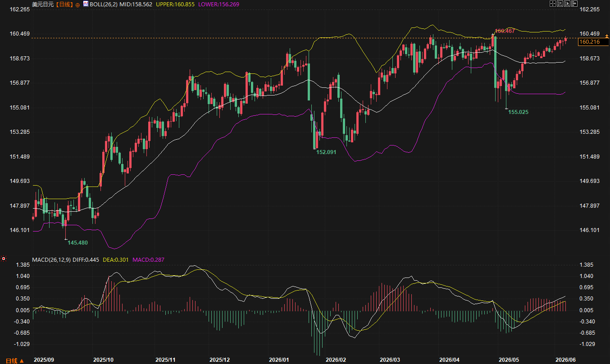
Task: Click the red sun marker near MACD panel
Action: click(4, 259)
